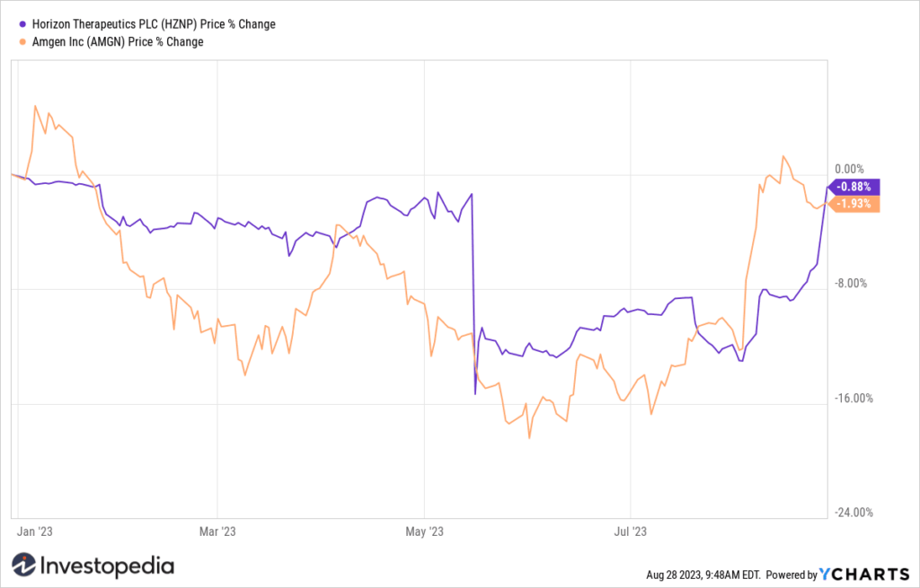Open the Investopedia wordmark
The image size is (920, 588).
click(x=108, y=566)
